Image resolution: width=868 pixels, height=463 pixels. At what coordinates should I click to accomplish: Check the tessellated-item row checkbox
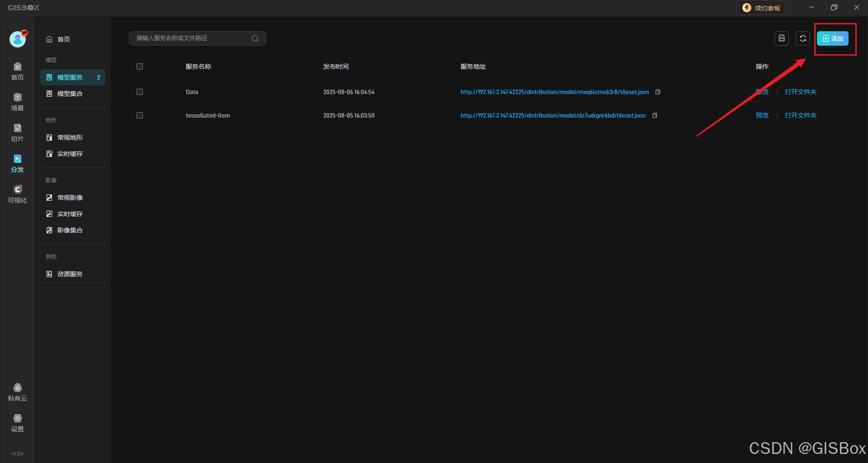(140, 115)
